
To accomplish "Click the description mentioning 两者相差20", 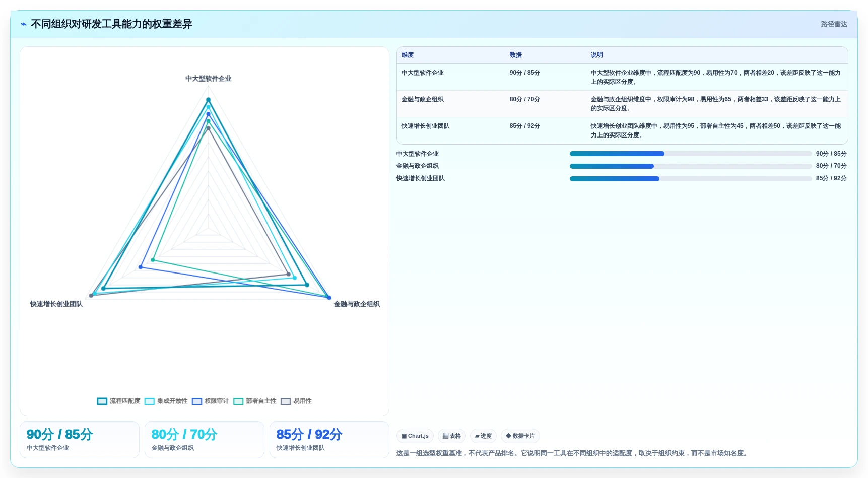I will click(x=716, y=77).
